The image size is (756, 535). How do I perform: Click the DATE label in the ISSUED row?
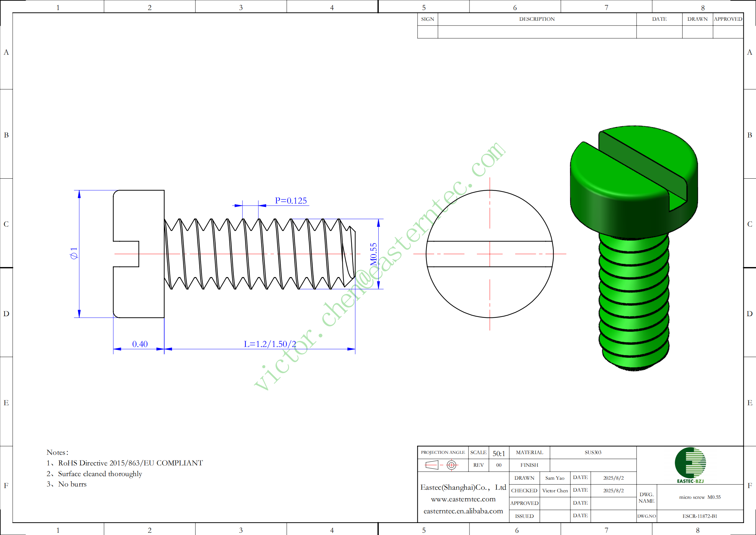580,516
